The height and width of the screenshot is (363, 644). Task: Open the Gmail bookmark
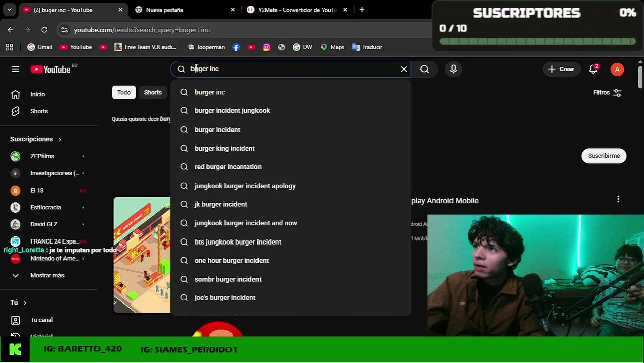(x=40, y=47)
